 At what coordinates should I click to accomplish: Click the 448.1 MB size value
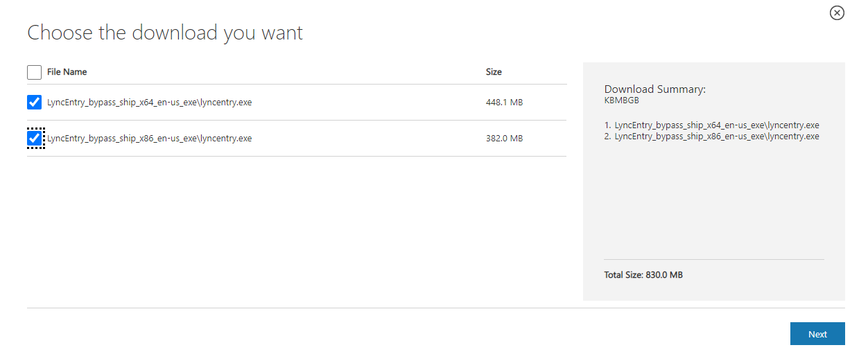504,103
